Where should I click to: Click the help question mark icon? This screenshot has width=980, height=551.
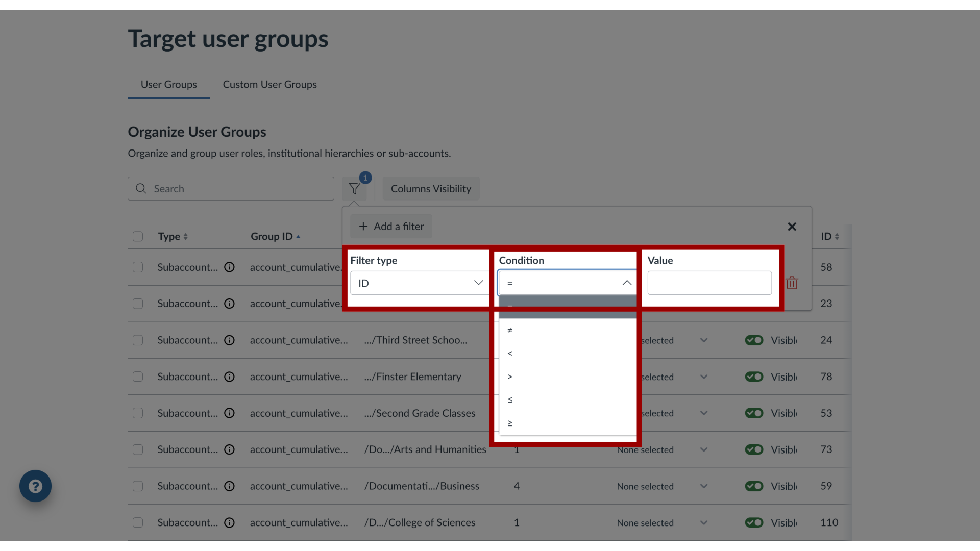(x=36, y=486)
